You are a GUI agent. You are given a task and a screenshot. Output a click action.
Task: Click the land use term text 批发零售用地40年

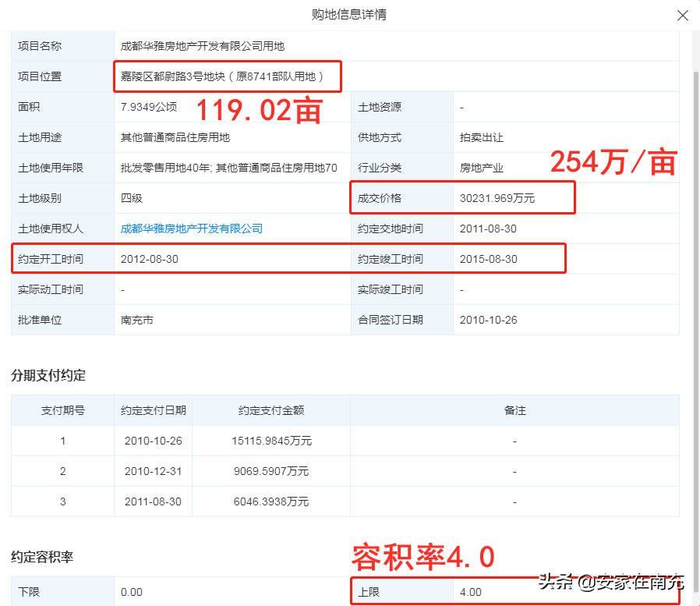[x=165, y=168]
